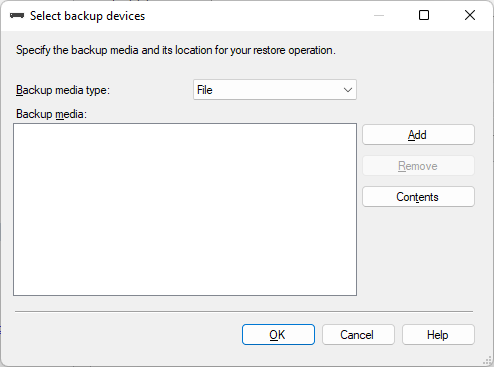The width and height of the screenshot is (494, 367).
Task: Click the "Backup media type:" label
Action: coord(63,90)
